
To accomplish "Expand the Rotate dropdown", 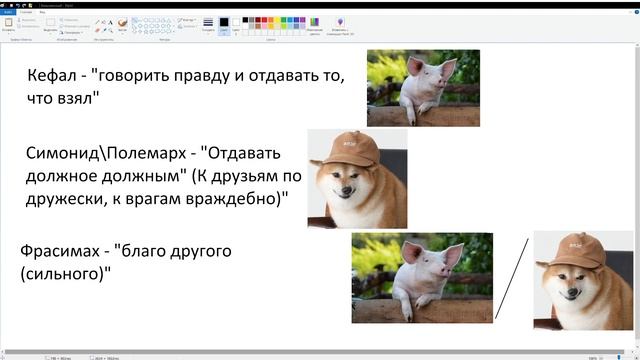I will point(71,33).
